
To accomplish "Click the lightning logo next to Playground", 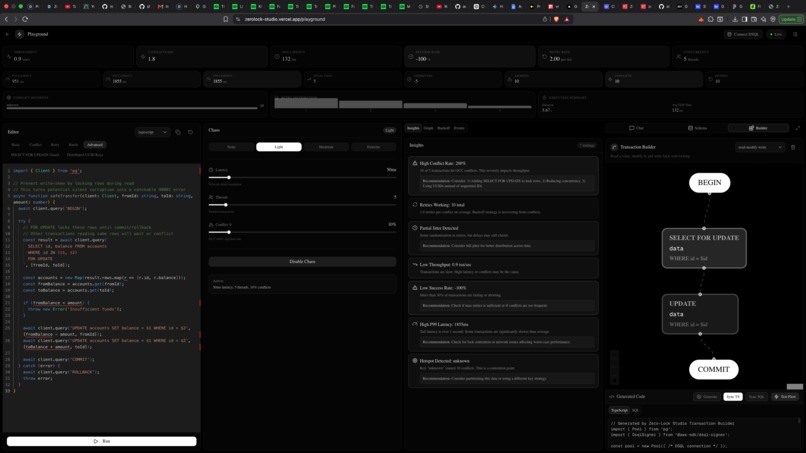I will (19, 34).
